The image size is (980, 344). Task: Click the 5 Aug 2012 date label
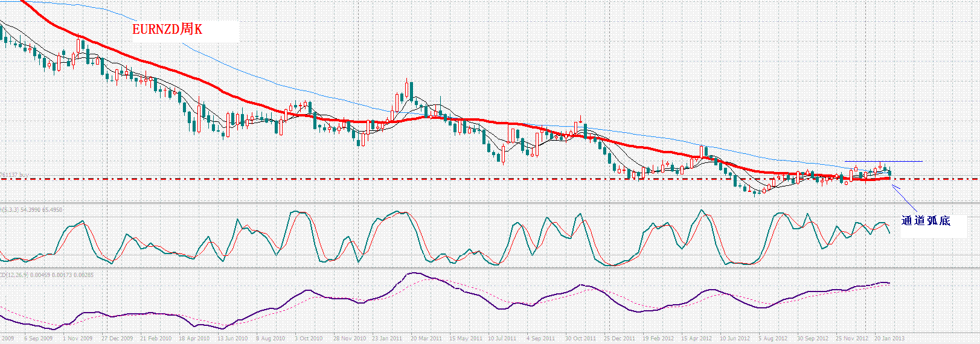[773, 339]
